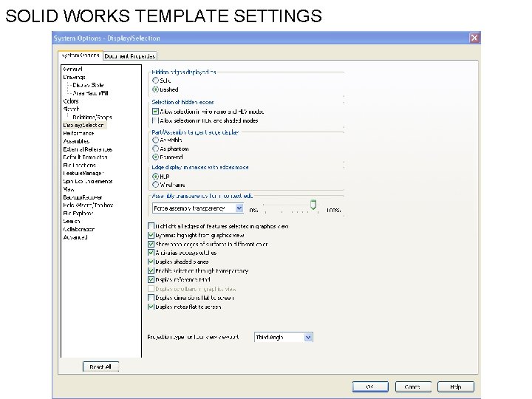Select Performance in the options list
532x399 pixels.
(x=78, y=133)
